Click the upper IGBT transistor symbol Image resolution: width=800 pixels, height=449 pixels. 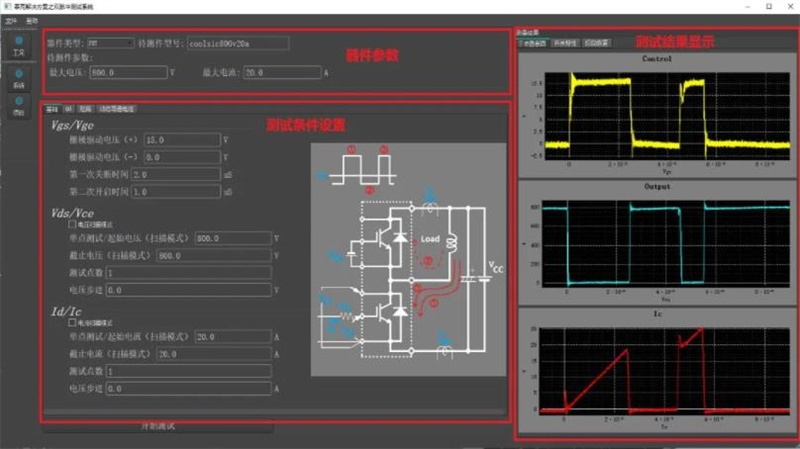382,240
